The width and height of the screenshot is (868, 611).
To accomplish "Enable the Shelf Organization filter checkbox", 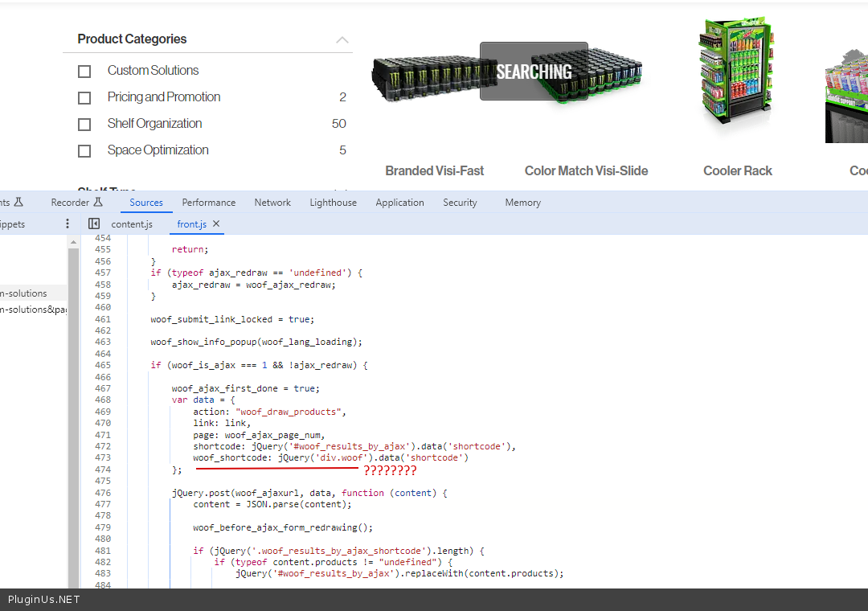I will coord(84,125).
